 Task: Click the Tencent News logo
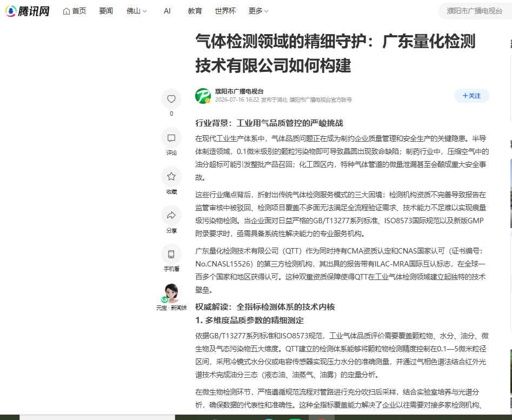tap(28, 11)
